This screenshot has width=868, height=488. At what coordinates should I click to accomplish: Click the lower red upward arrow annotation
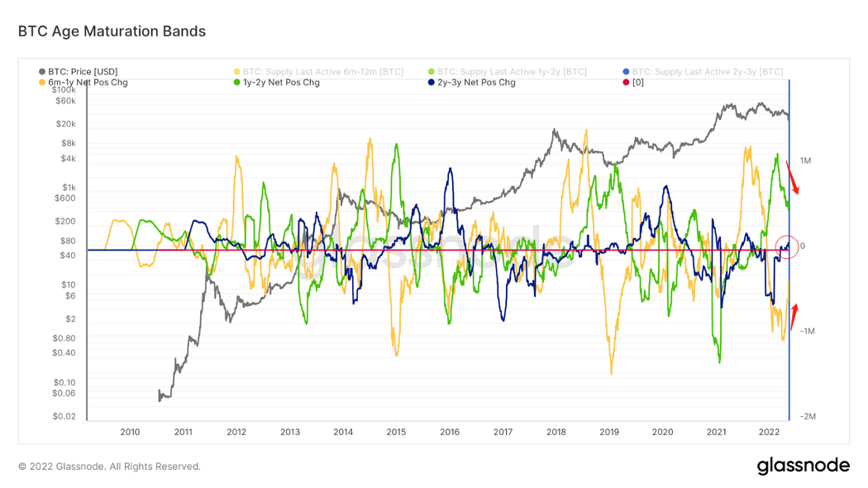pyautogui.click(x=794, y=317)
